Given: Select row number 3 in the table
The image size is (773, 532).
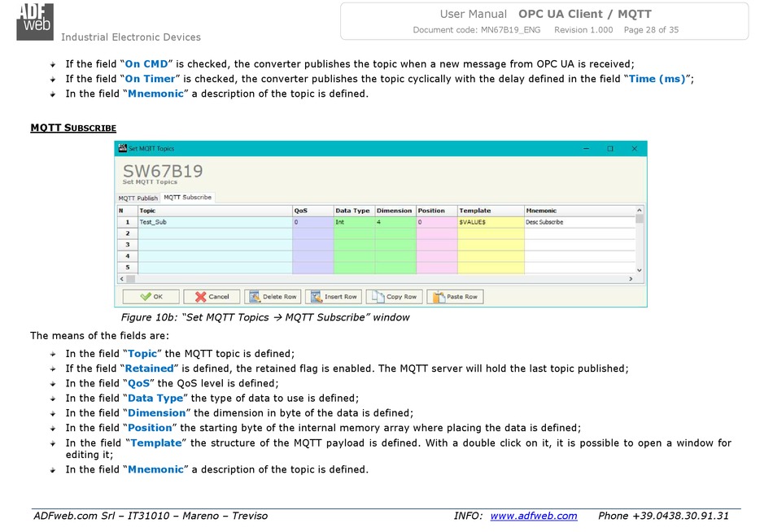Looking at the screenshot, I should point(127,245).
